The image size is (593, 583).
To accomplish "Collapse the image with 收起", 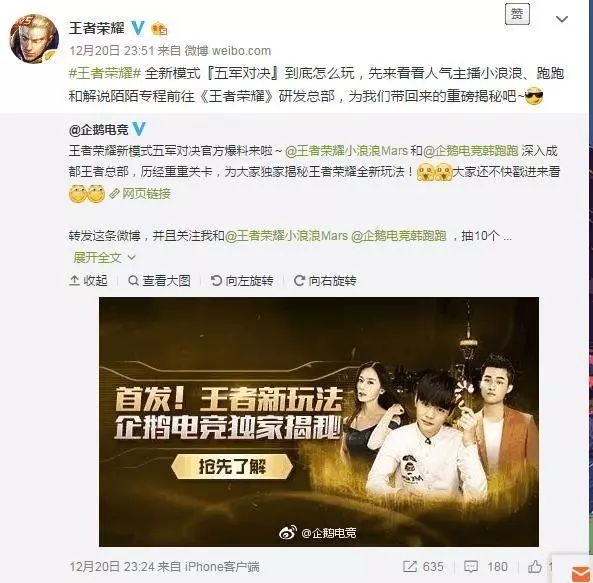I will [88, 281].
